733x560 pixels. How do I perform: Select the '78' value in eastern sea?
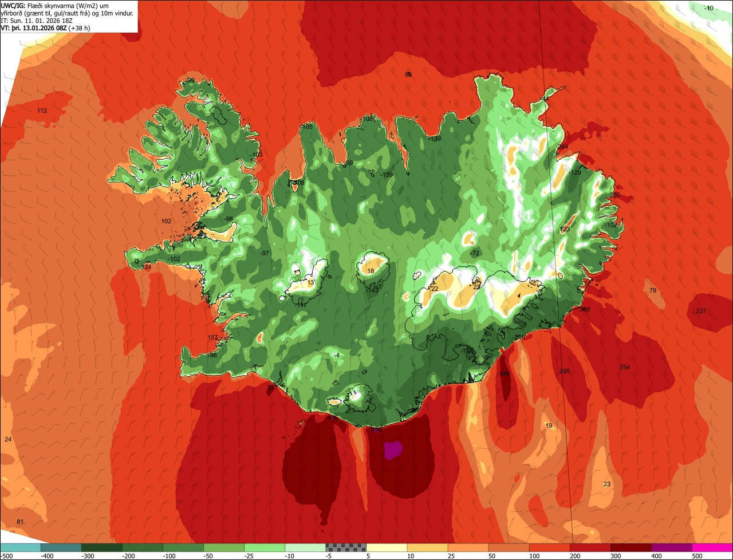[653, 291]
